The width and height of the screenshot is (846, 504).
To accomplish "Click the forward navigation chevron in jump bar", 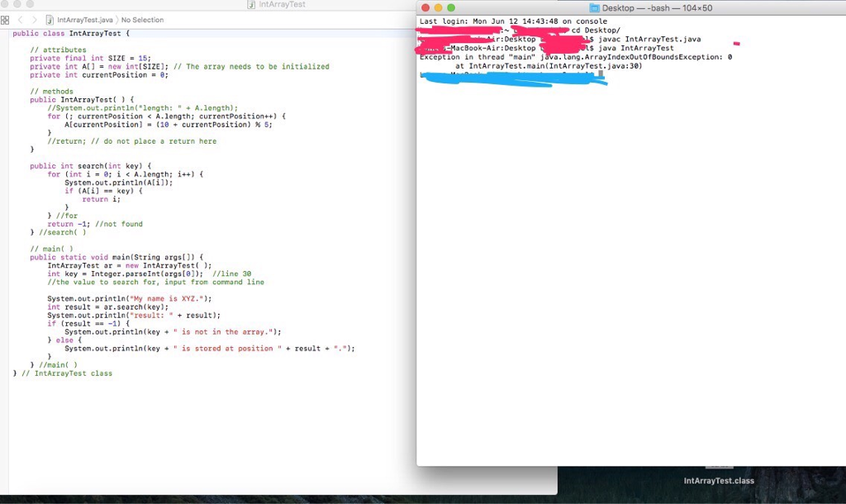I will point(35,20).
